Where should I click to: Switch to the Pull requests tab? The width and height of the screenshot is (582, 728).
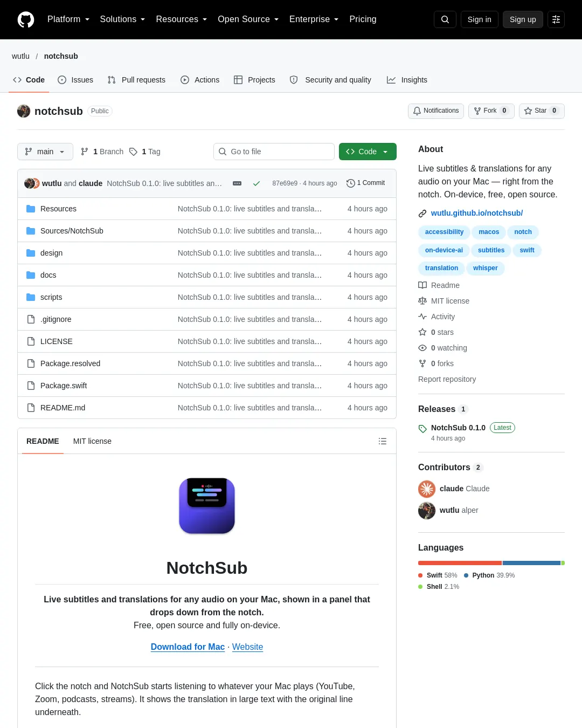click(x=136, y=80)
